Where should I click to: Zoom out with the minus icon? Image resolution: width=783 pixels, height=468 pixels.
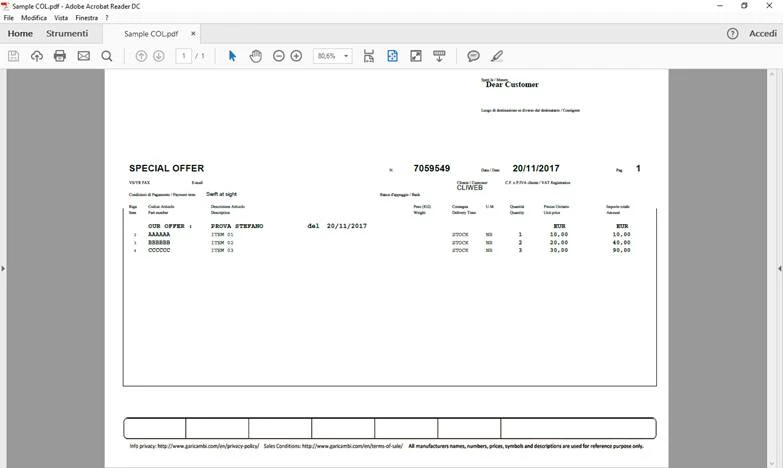tap(279, 56)
